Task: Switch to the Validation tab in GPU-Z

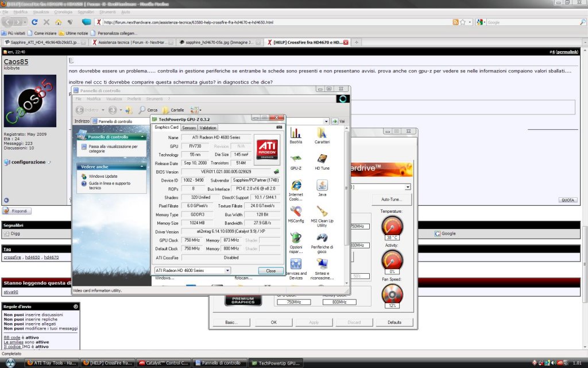Action: [208, 128]
